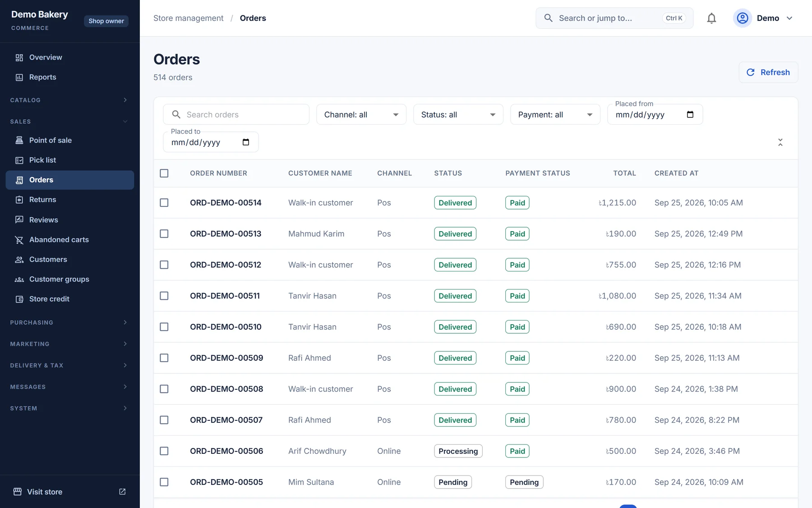Click the Abandoned carts icon
The image size is (812, 508).
[x=19, y=240]
